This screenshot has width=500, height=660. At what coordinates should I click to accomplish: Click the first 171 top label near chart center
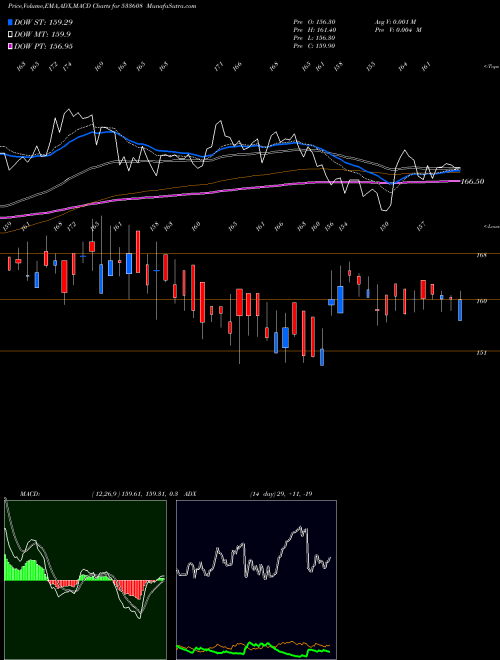[x=218, y=67]
